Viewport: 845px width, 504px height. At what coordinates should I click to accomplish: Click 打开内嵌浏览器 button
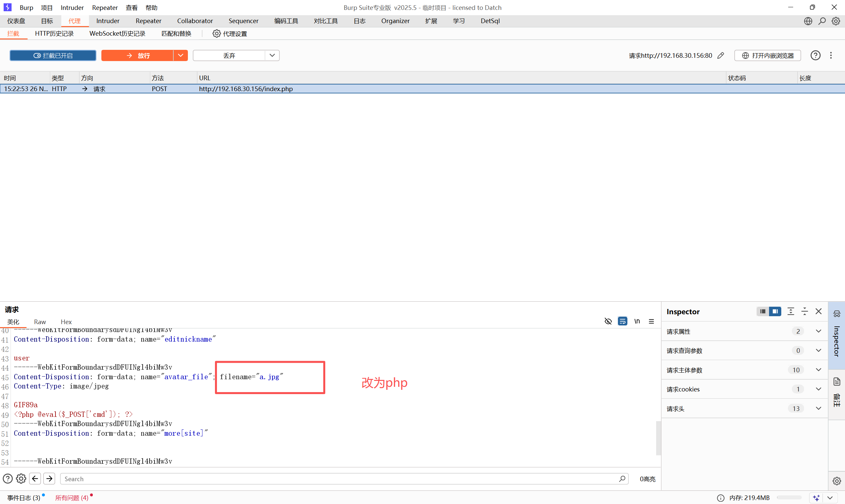(767, 55)
